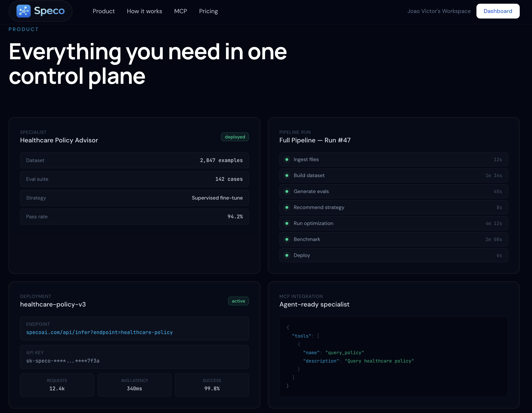This screenshot has width=532, height=413.
Task: Click the green dot next to Deploy to toggle it
Action: point(287,255)
